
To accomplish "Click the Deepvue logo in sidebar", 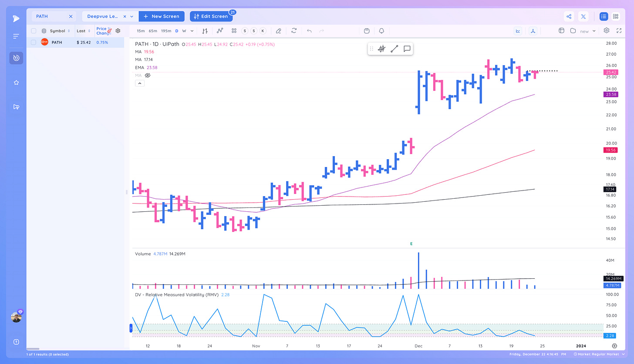I will [16, 18].
